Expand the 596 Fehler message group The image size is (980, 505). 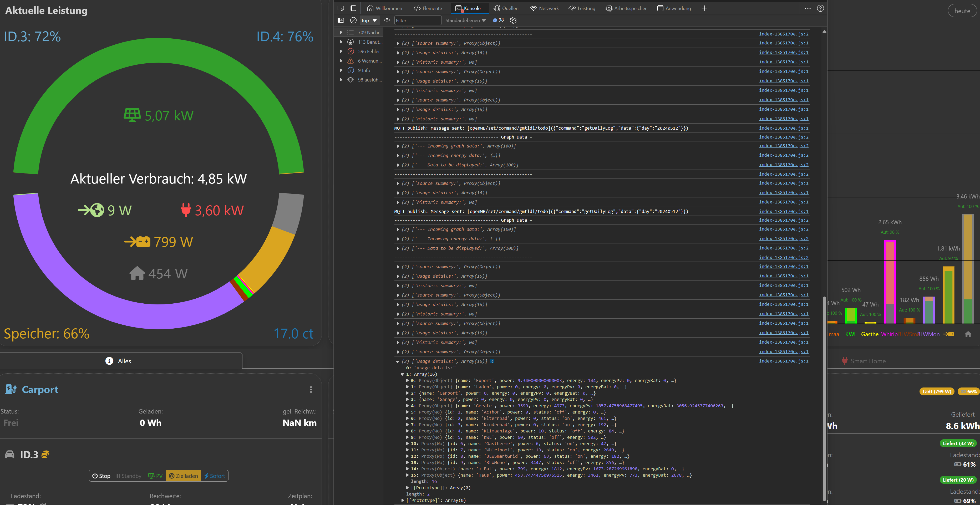coord(341,51)
